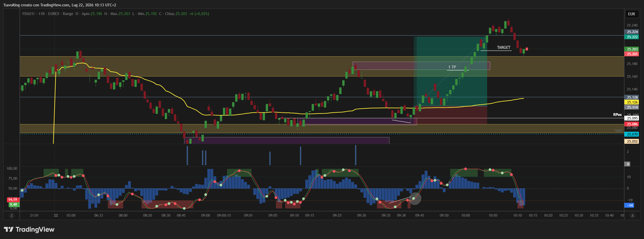This screenshot has height=239, width=644.
Task: Click the 100,00 oscillator scale label
Action: point(12,169)
